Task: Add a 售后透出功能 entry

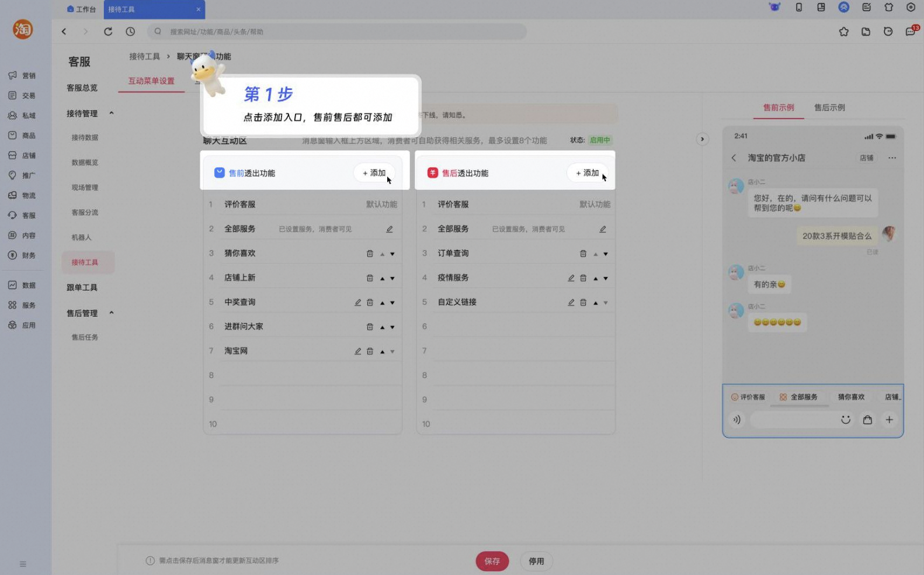Action: coord(588,173)
